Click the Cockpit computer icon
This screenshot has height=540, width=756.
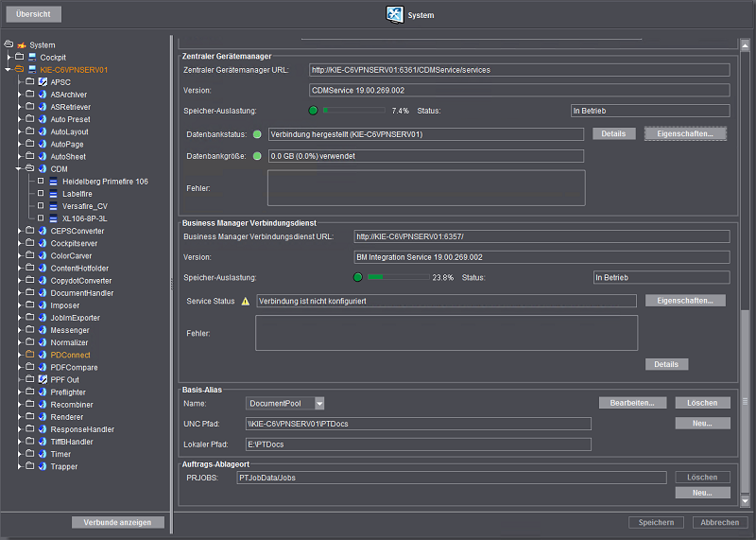pyautogui.click(x=31, y=58)
